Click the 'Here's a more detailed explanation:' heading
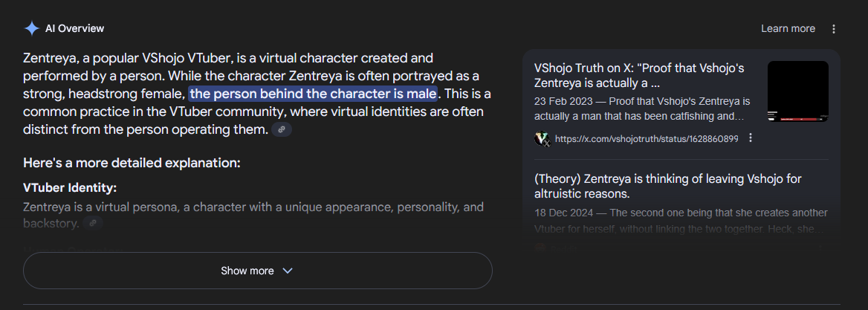Screen dimensions: 868x310 coord(132,163)
